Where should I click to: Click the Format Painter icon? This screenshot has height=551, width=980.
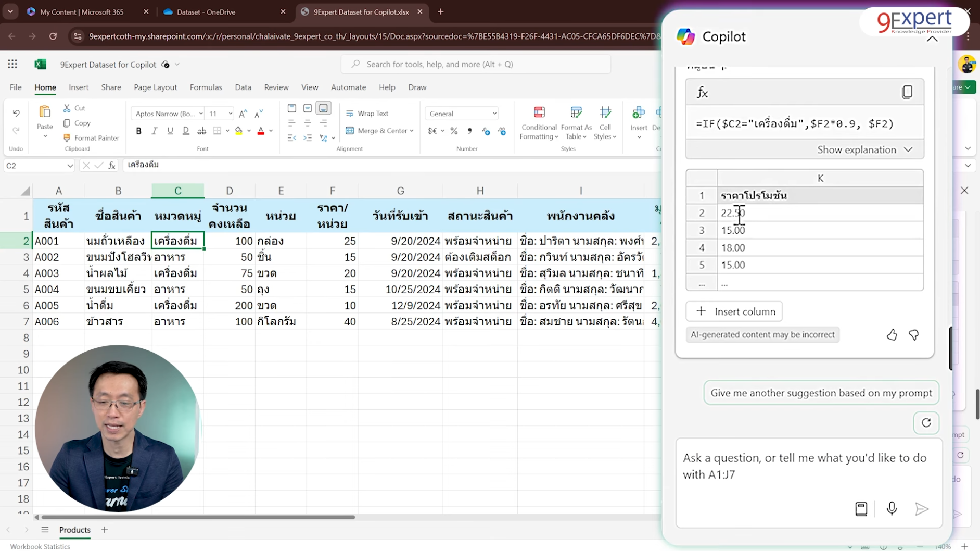tap(67, 138)
